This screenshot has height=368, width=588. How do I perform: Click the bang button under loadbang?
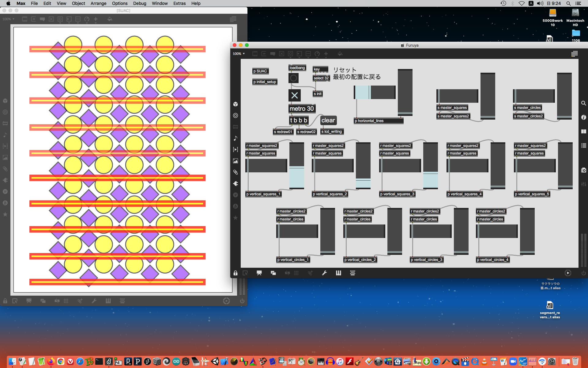click(x=293, y=78)
